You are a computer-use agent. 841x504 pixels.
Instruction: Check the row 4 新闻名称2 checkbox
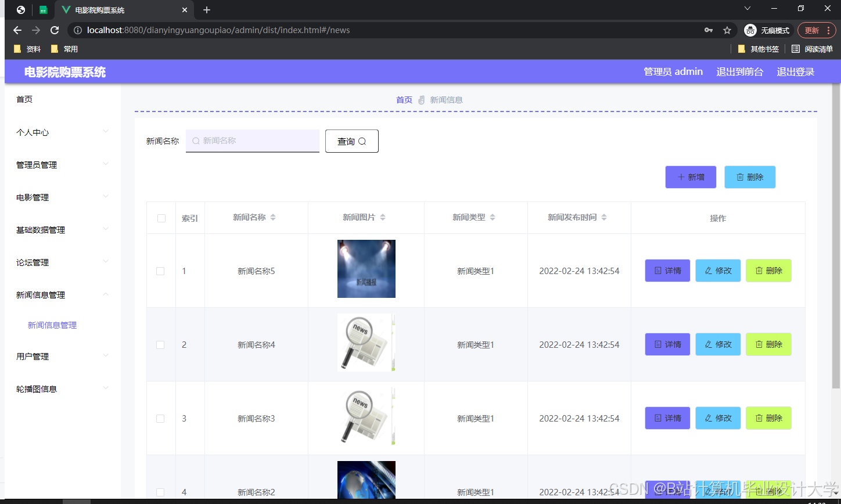coord(161,492)
